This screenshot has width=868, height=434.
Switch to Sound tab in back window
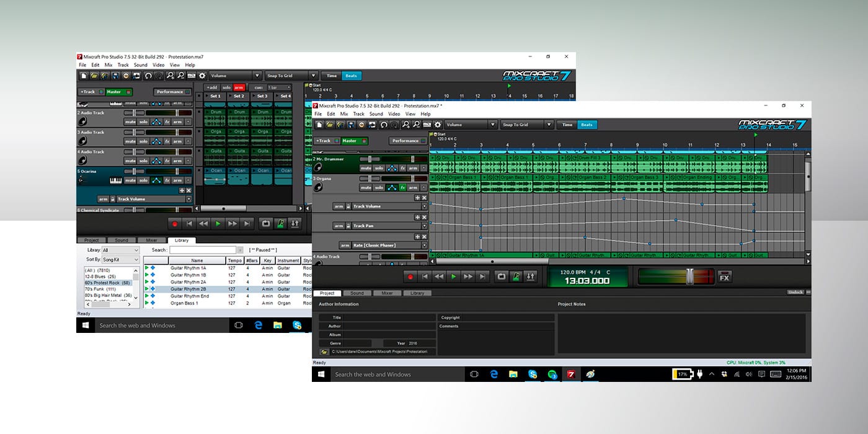click(122, 240)
